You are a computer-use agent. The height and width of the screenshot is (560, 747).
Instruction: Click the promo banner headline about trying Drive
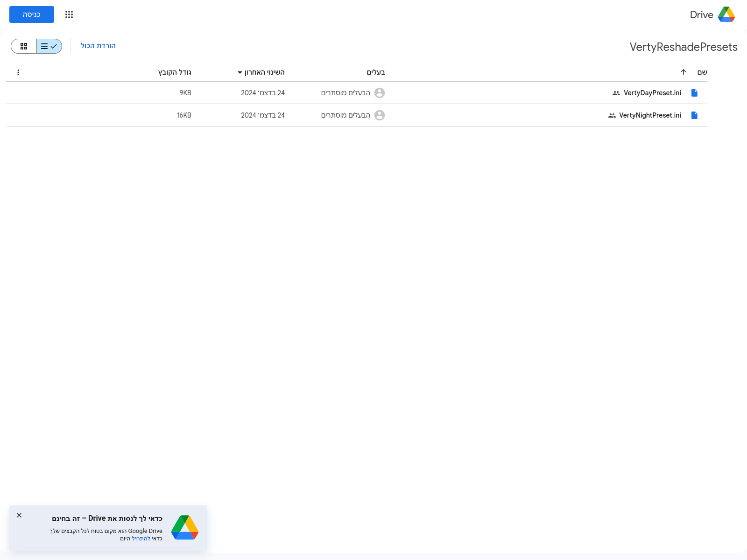[x=107, y=518]
